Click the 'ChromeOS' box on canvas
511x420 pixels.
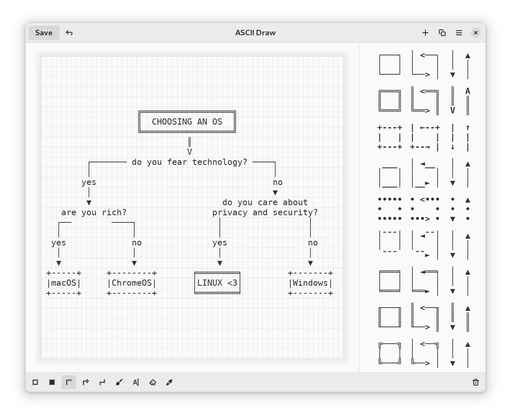132,283
